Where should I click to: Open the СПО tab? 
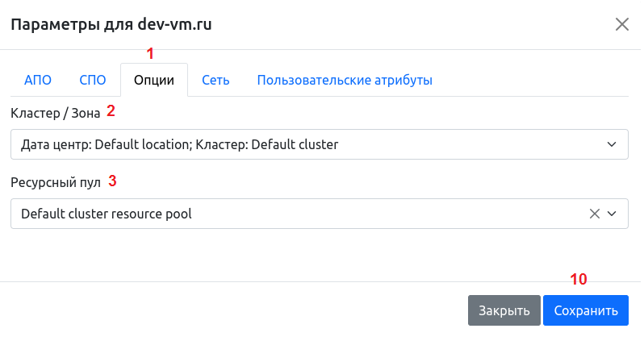pyautogui.click(x=93, y=81)
